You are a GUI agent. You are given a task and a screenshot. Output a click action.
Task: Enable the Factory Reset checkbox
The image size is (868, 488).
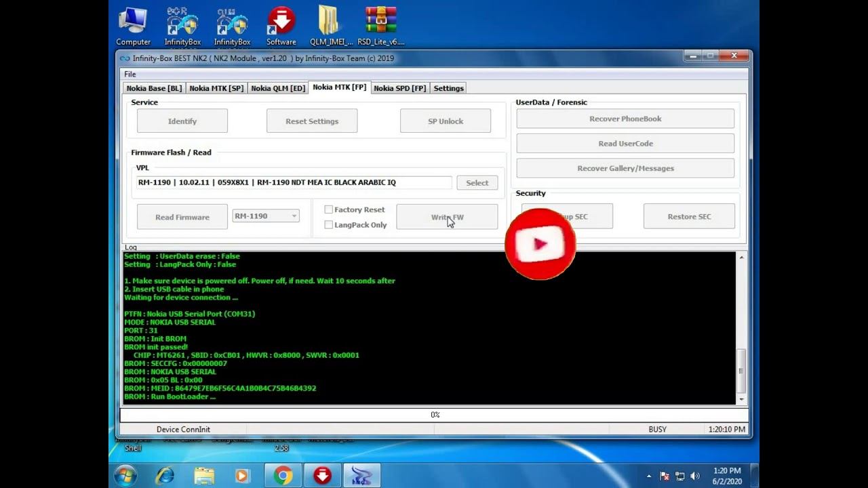[x=329, y=210]
